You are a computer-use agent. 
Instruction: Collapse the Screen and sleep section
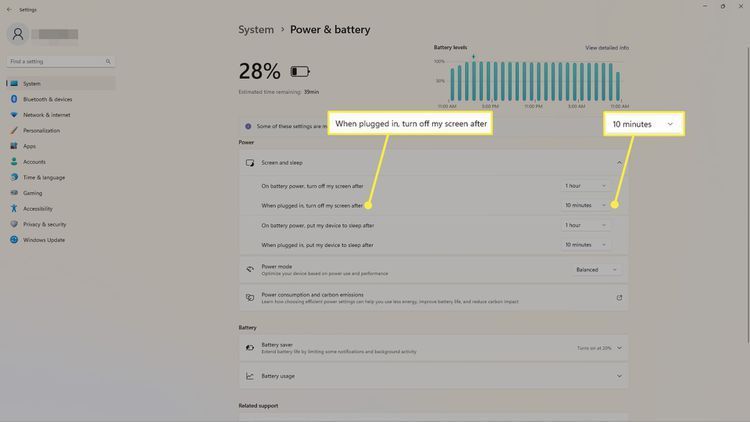(619, 162)
